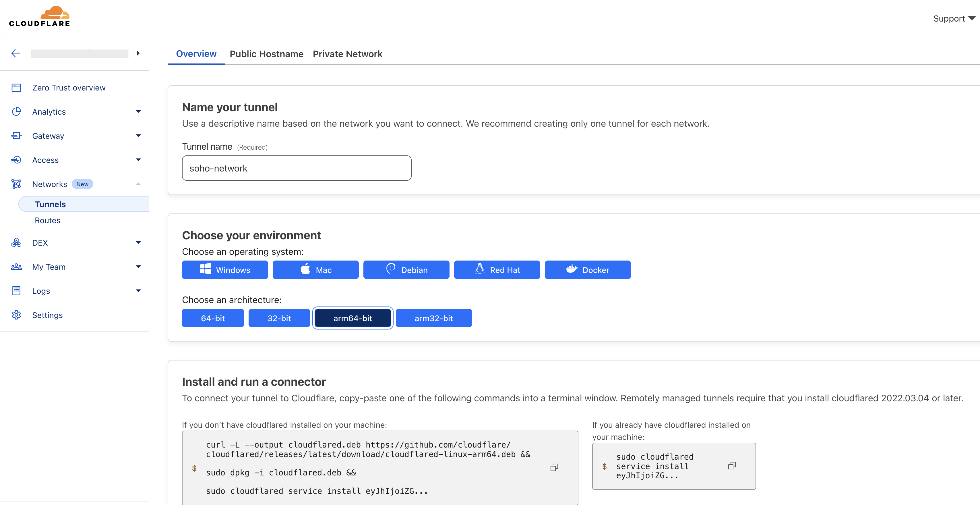Click the Access sidebar icon
Image resolution: width=980 pixels, height=505 pixels.
click(16, 160)
